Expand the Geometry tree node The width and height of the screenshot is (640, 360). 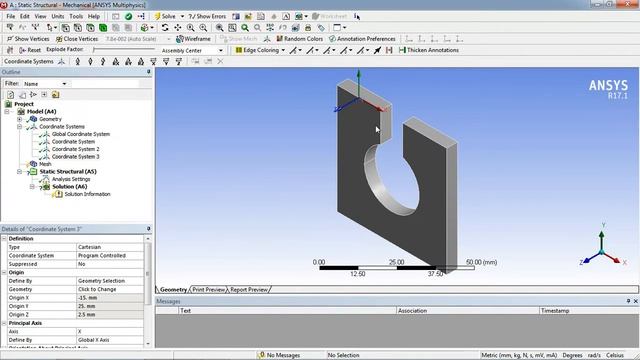(19, 119)
